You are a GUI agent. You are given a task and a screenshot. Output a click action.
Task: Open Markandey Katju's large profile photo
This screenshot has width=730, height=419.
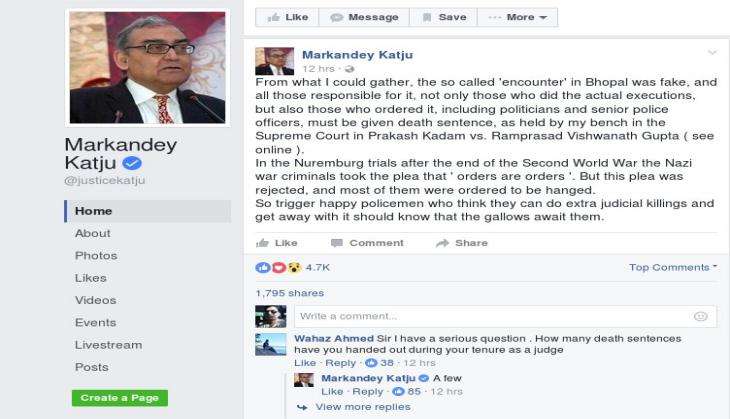click(147, 68)
